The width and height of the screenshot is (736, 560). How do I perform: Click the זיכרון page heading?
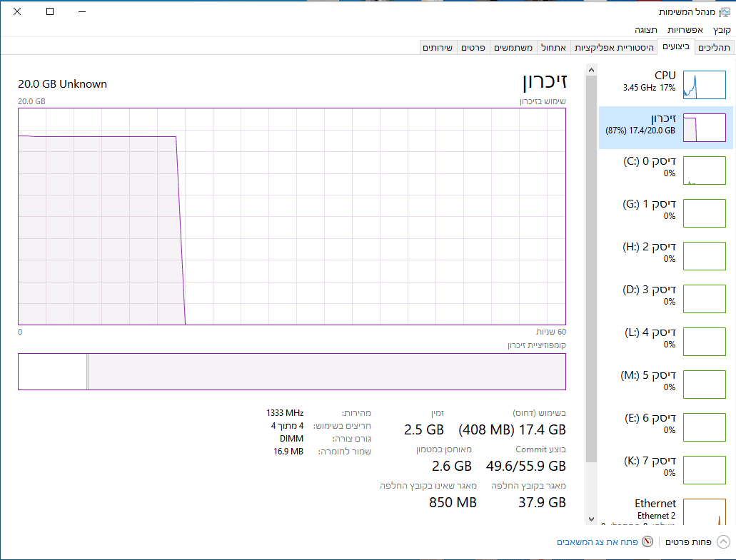[x=545, y=81]
